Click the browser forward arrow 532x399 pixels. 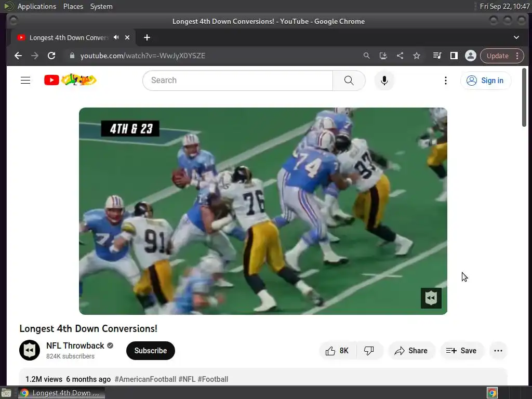pos(35,56)
